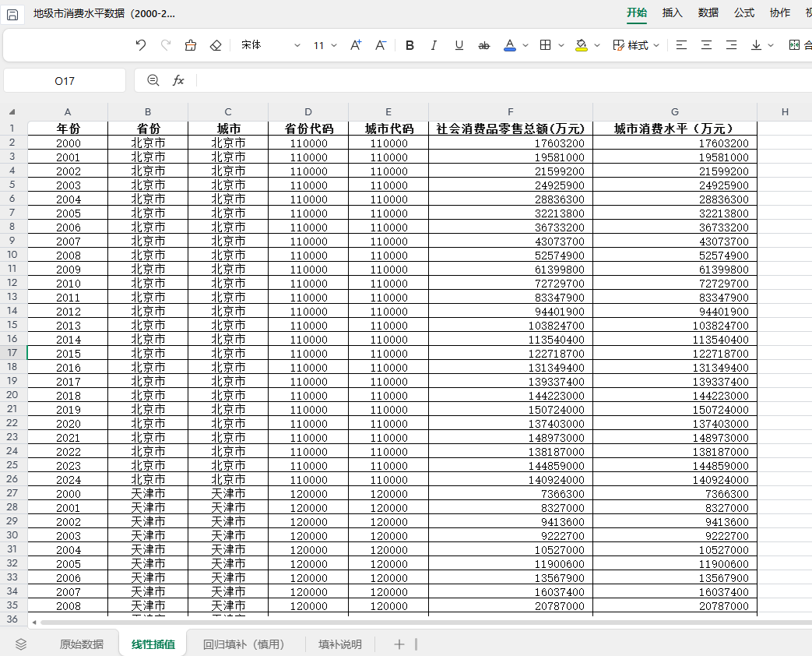The height and width of the screenshot is (656, 812).
Task: Click the fx insert function icon
Action: (x=178, y=80)
